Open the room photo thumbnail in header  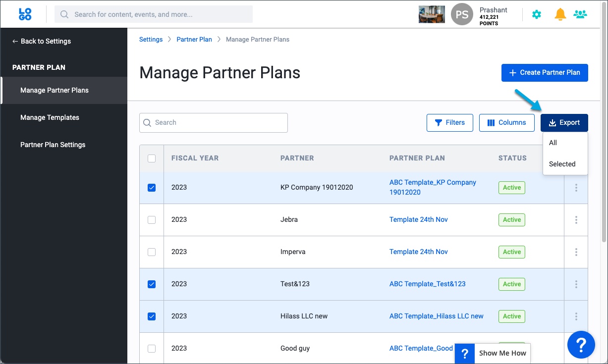[432, 14]
